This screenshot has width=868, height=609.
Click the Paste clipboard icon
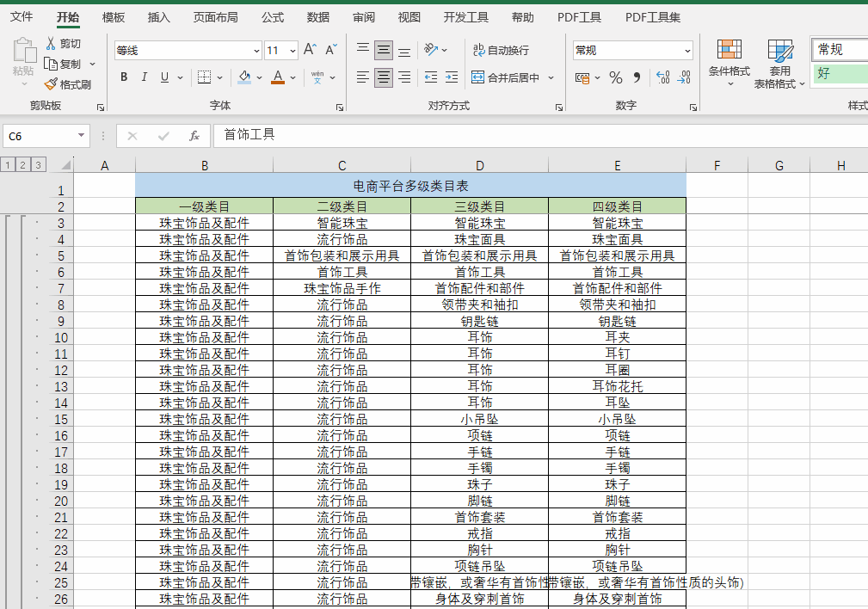[23, 51]
